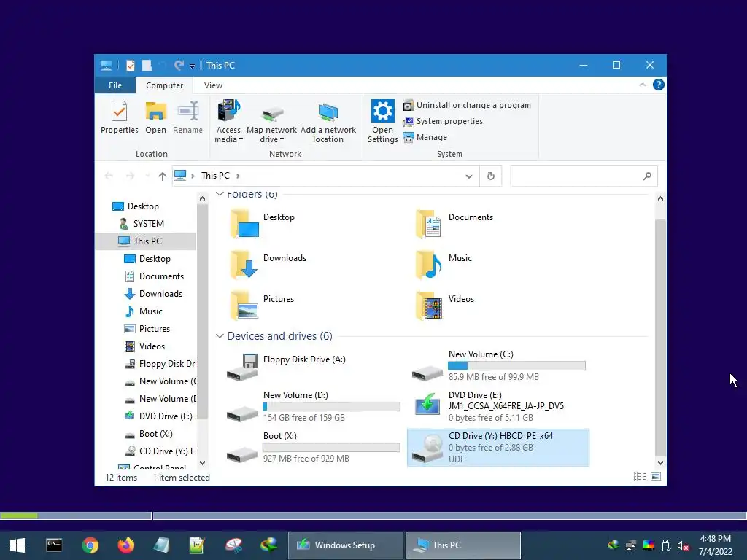Viewport: 747px width, 560px height.
Task: Click the search input field
Action: [x=584, y=176]
